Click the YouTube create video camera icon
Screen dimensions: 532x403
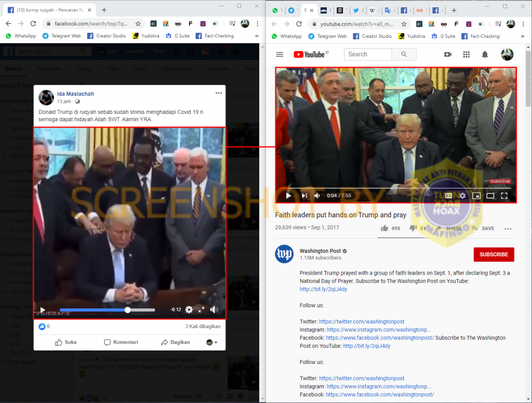(x=448, y=55)
